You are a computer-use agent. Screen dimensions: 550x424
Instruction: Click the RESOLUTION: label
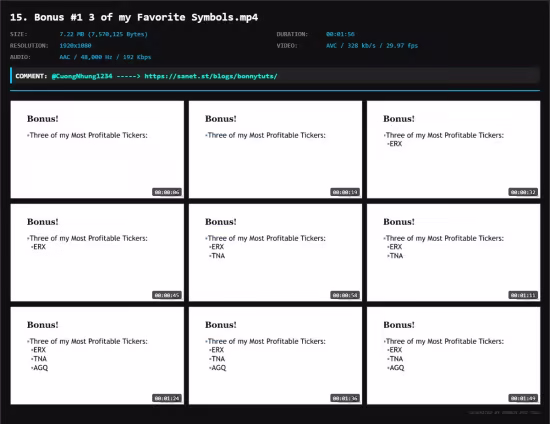(x=29, y=46)
